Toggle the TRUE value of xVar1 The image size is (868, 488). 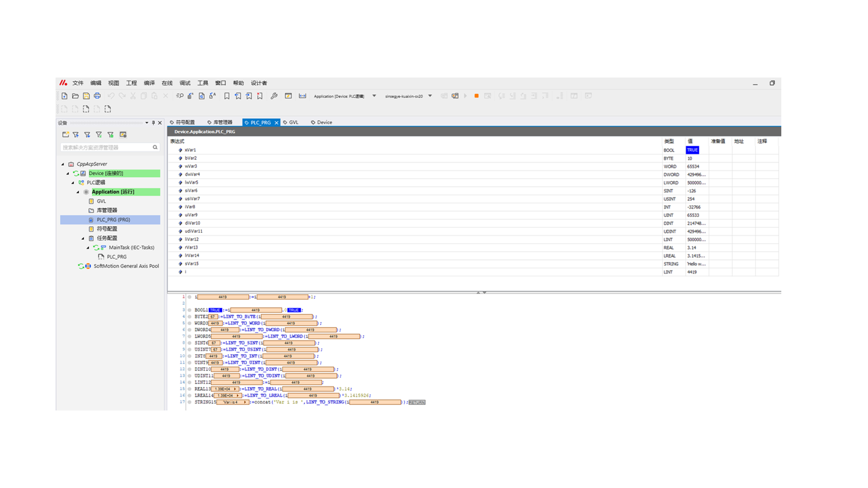click(x=692, y=150)
